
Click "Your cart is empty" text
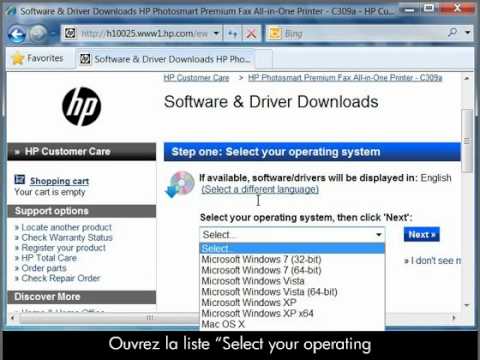tap(50, 192)
